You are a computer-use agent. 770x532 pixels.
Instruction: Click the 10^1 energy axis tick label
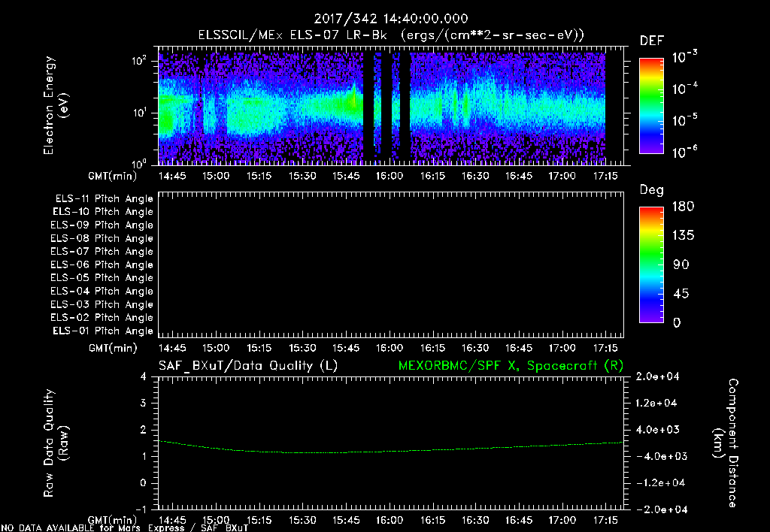coord(139,113)
